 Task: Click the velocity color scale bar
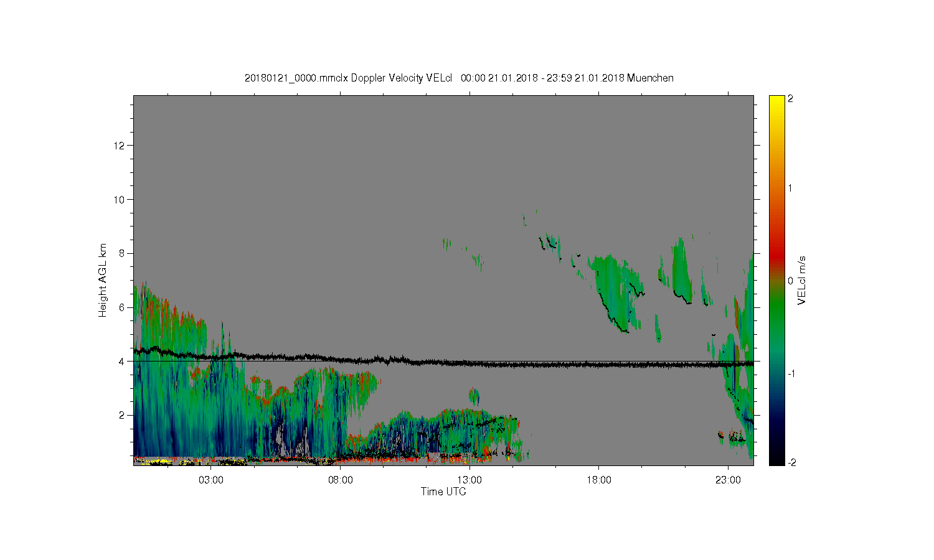coord(776,280)
